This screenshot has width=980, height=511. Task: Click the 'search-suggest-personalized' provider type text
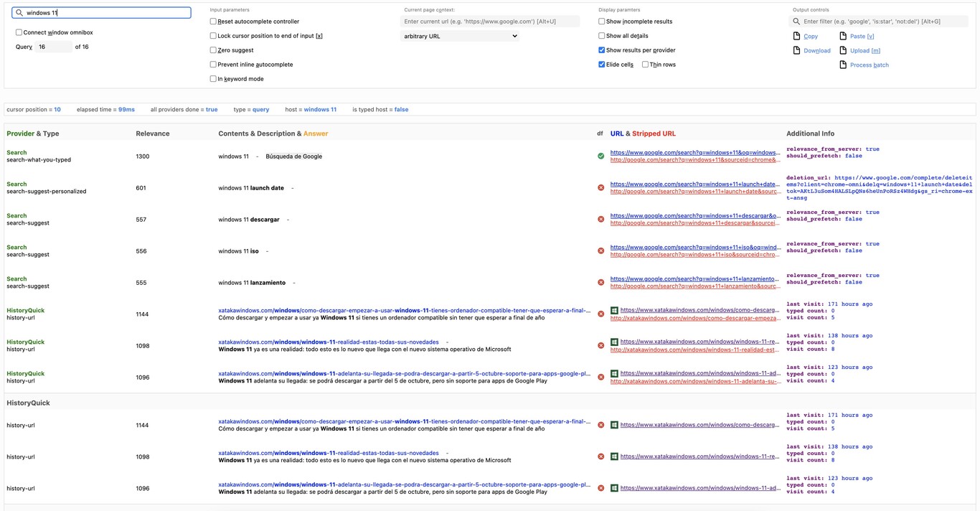click(47, 192)
